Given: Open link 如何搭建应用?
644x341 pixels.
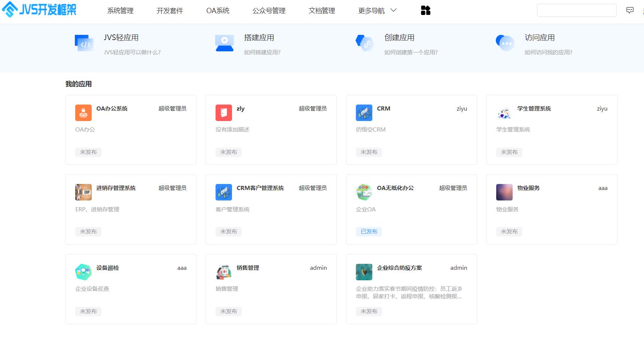Looking at the screenshot, I should (x=262, y=52).
